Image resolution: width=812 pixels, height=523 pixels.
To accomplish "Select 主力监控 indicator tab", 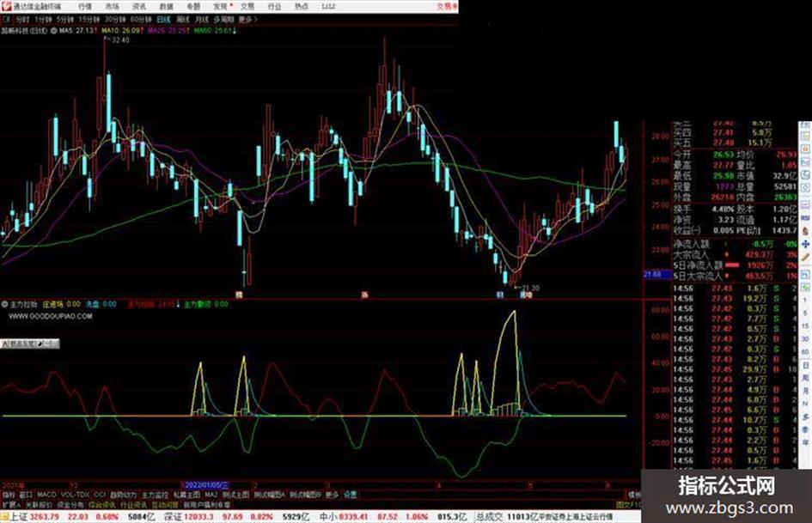I will 155,495.
